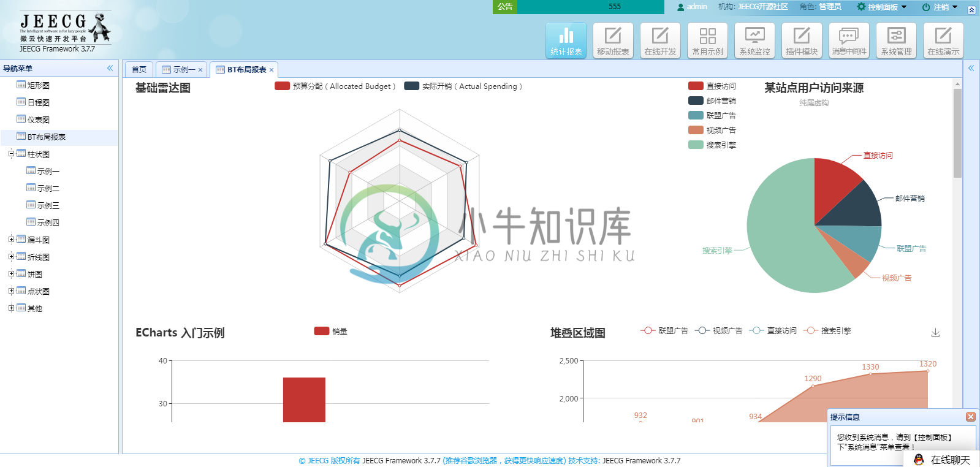
Task: Toggle 实际开销 radar legend
Action: tap(463, 86)
